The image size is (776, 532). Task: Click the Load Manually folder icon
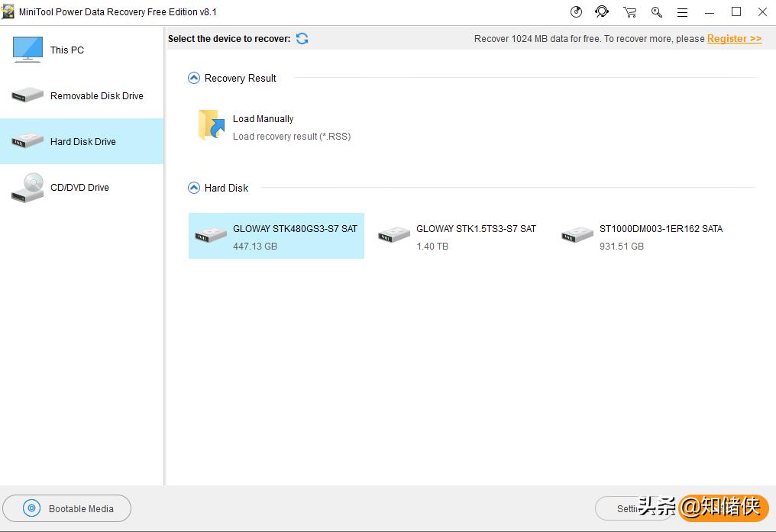tap(212, 125)
